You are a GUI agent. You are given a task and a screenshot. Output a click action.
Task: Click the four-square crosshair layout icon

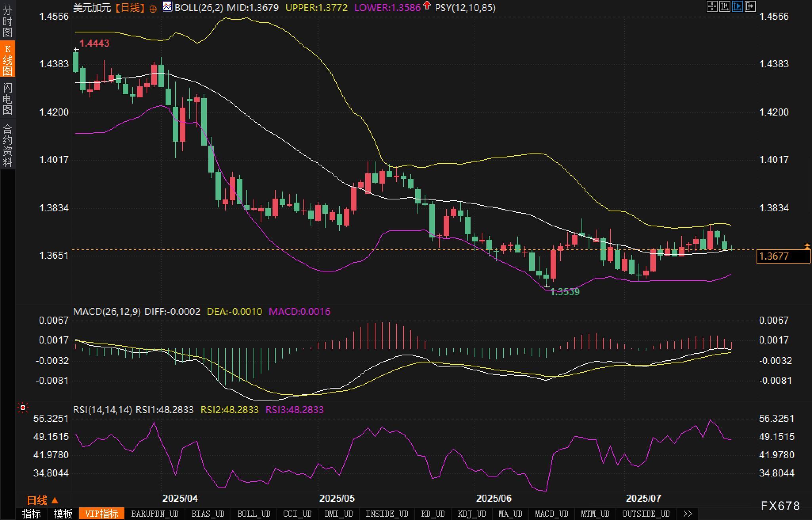[x=712, y=6]
